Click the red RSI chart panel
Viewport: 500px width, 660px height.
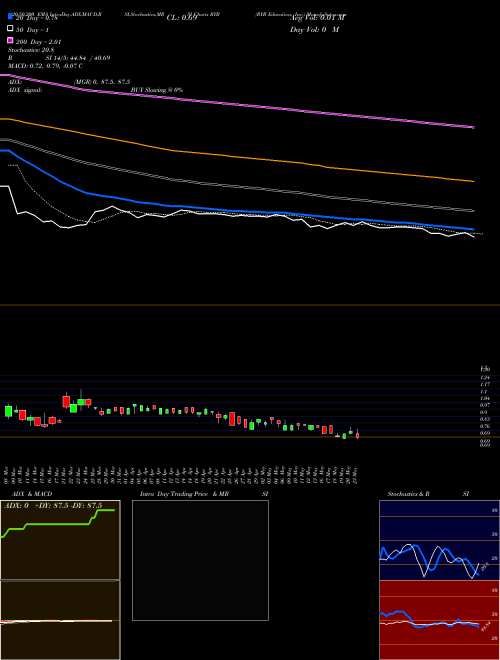click(439, 620)
